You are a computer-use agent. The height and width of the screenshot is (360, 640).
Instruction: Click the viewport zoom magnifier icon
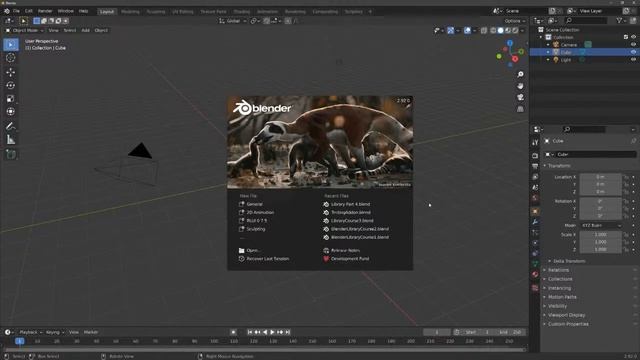(x=520, y=74)
